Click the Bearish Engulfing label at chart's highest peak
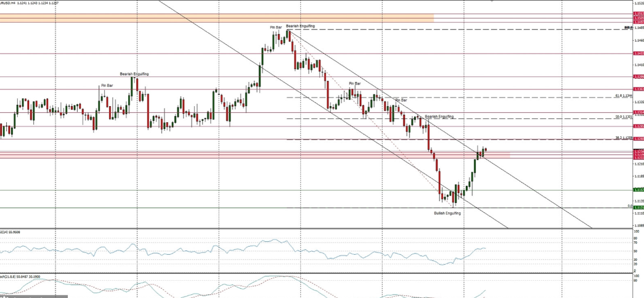The height and width of the screenshot is (298, 644). 300,26
